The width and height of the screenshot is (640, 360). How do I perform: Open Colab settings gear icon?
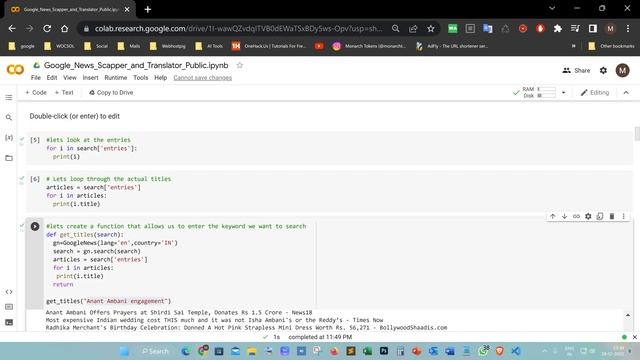[x=603, y=70]
